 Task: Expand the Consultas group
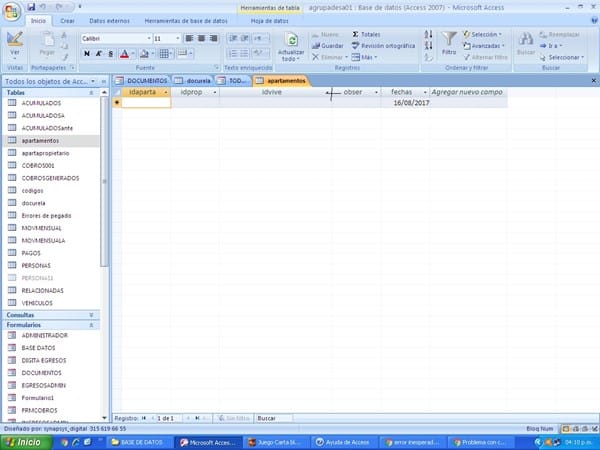click(91, 315)
